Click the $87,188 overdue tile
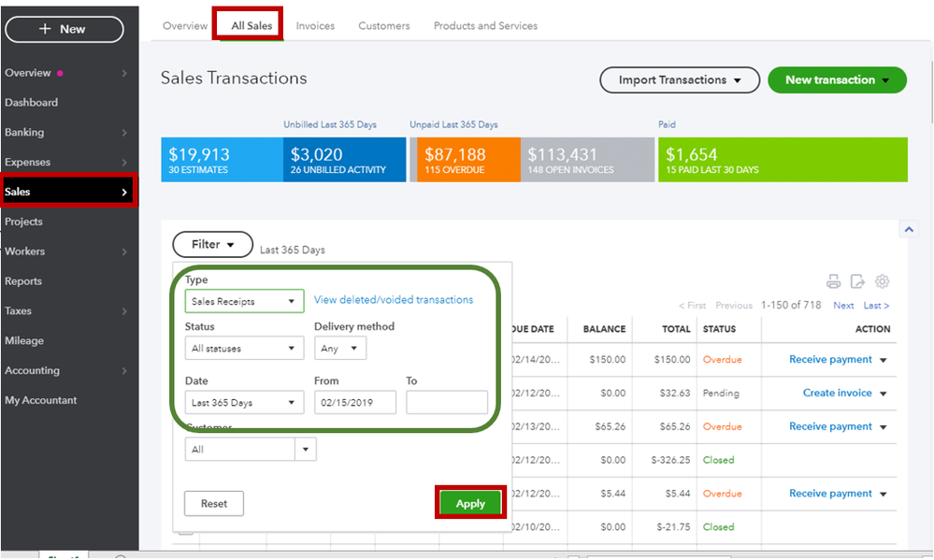 coord(468,160)
